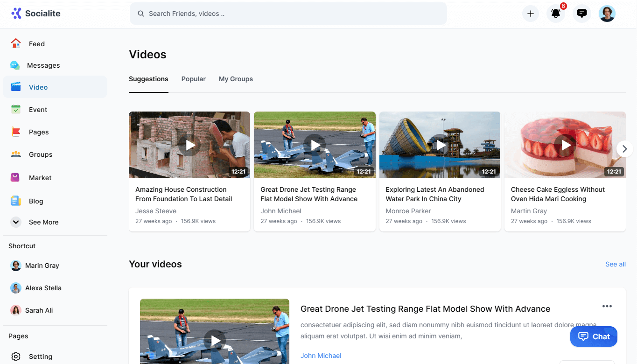Play the Cheese Cake Eggless video thumbnail
Screen dimensions: 637x364
click(566, 145)
